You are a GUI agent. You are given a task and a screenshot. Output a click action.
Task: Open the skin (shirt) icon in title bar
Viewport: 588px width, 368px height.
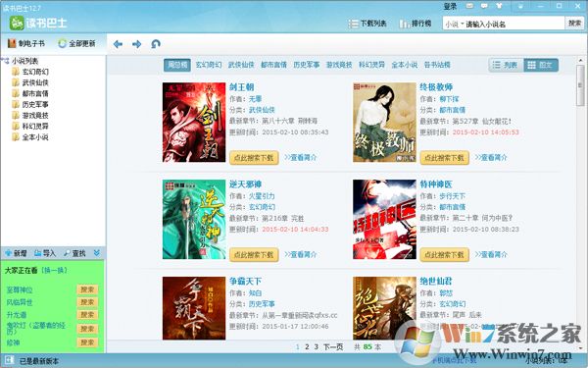499,6
